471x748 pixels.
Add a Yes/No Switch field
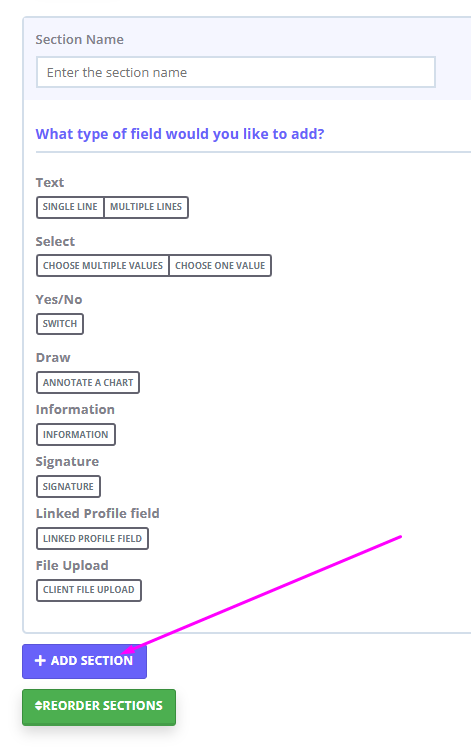click(60, 324)
